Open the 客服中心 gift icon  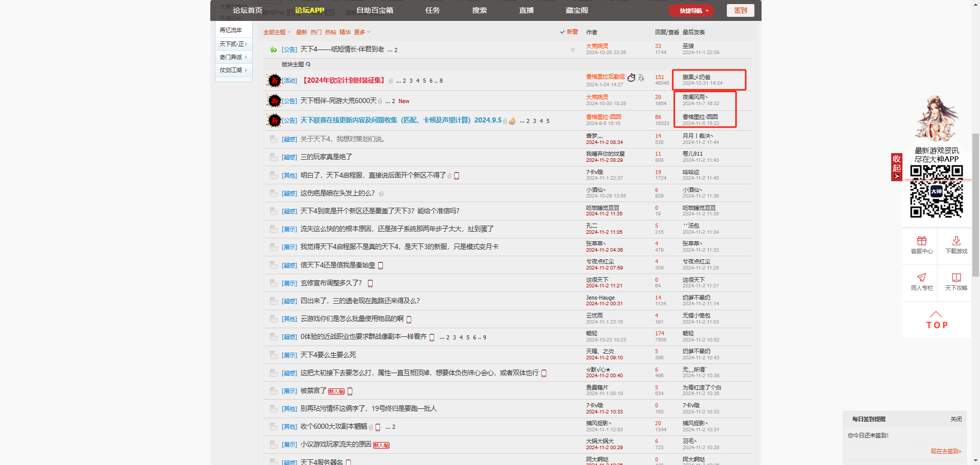coord(921,240)
